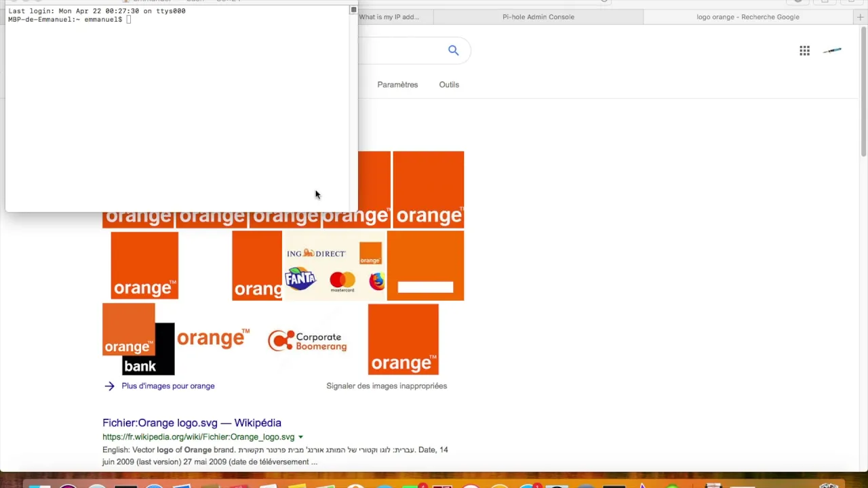This screenshot has width=868, height=488.
Task: Open the second-row orange logo with white border
Action: (144, 266)
